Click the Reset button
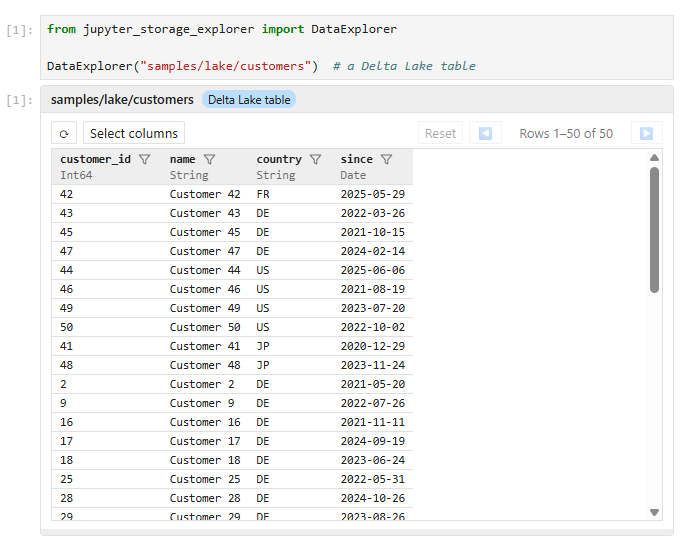The image size is (681, 537). (x=440, y=133)
